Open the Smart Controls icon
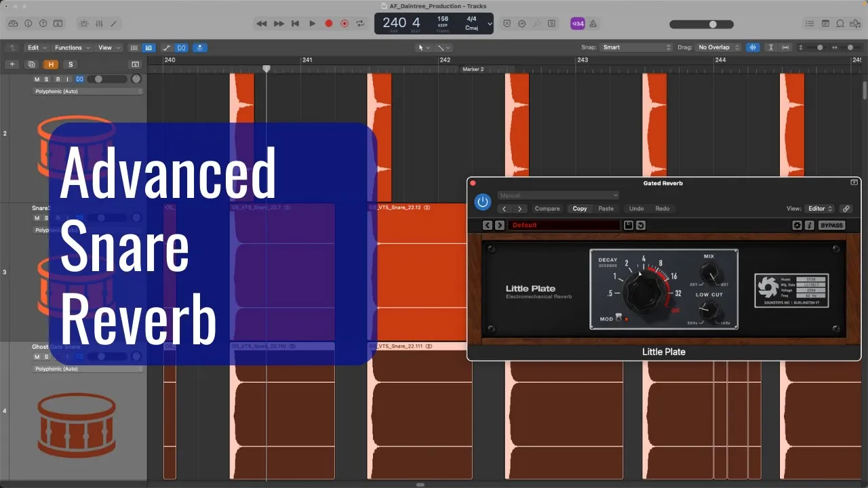Screen dimensions: 868x488 (83, 23)
